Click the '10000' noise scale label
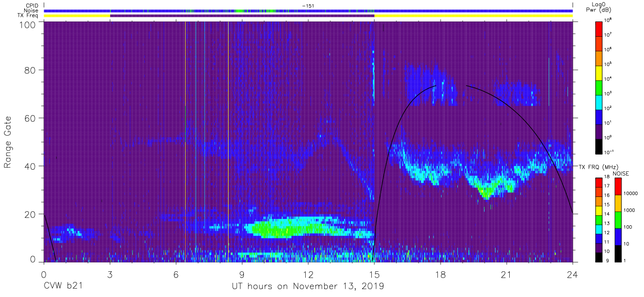Viewport: 644px width, 297px height. tap(631, 193)
